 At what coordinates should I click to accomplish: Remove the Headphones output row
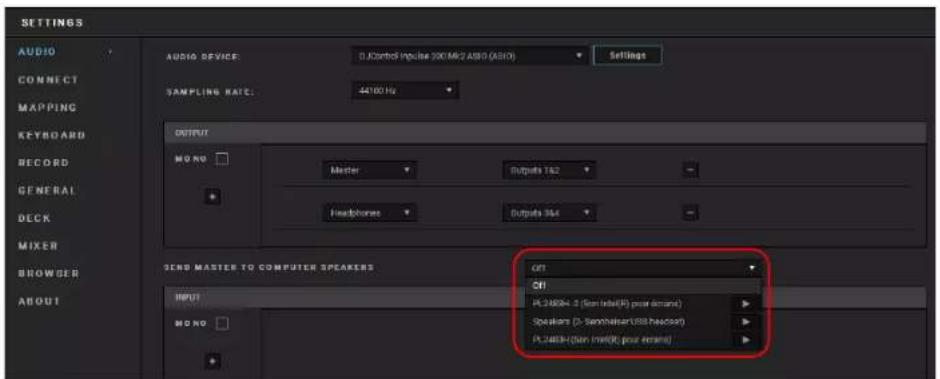(690, 213)
